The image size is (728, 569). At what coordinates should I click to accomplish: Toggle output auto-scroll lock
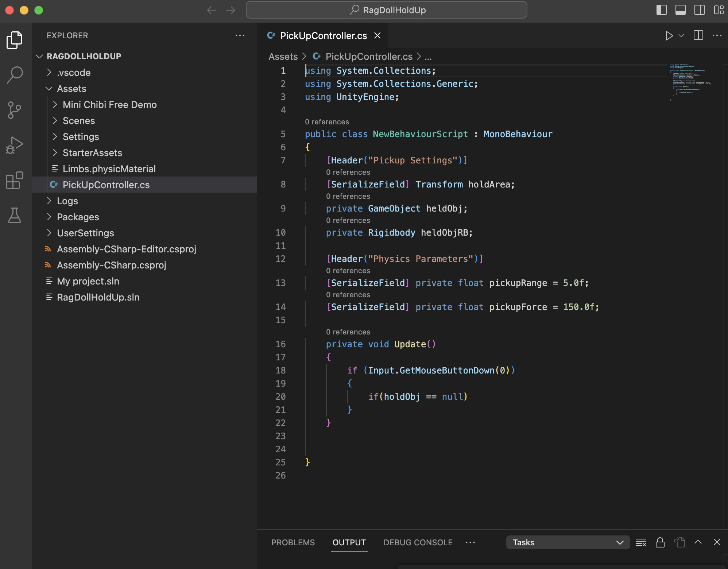pyautogui.click(x=660, y=542)
